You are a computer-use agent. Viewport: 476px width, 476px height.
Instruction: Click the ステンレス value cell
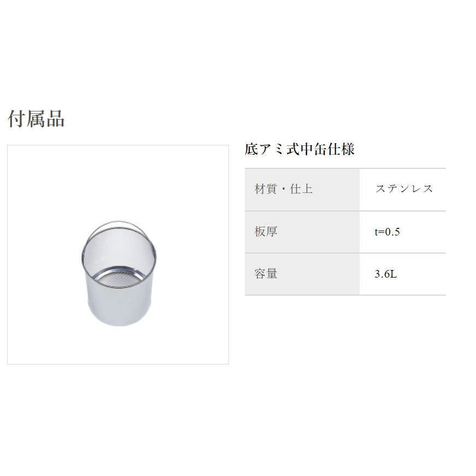coord(403,190)
